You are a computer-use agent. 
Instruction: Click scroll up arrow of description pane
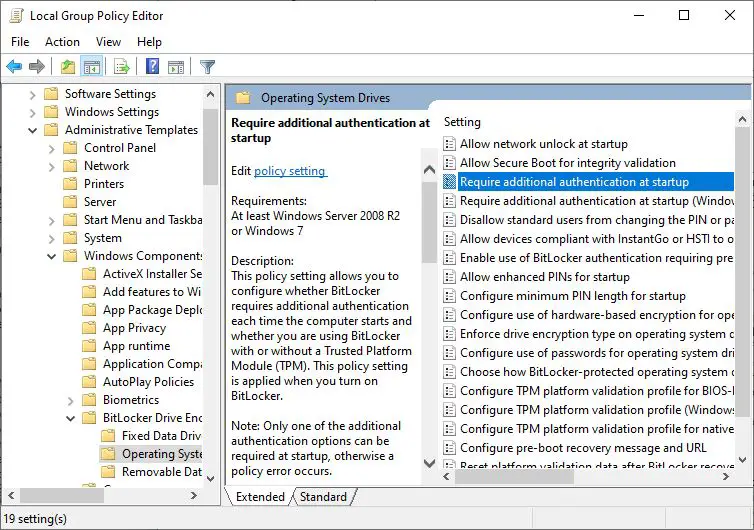[429, 170]
